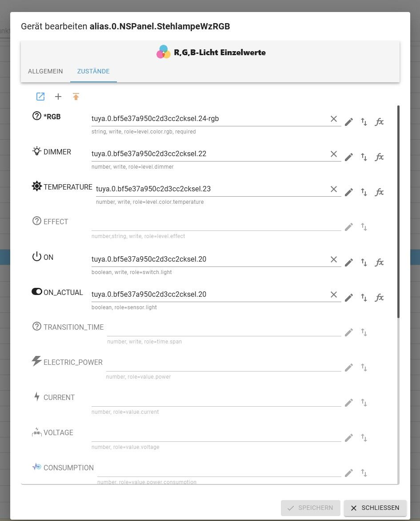Open the fx function for DIMMER
Screen dimensions: 420x521
tap(379, 157)
